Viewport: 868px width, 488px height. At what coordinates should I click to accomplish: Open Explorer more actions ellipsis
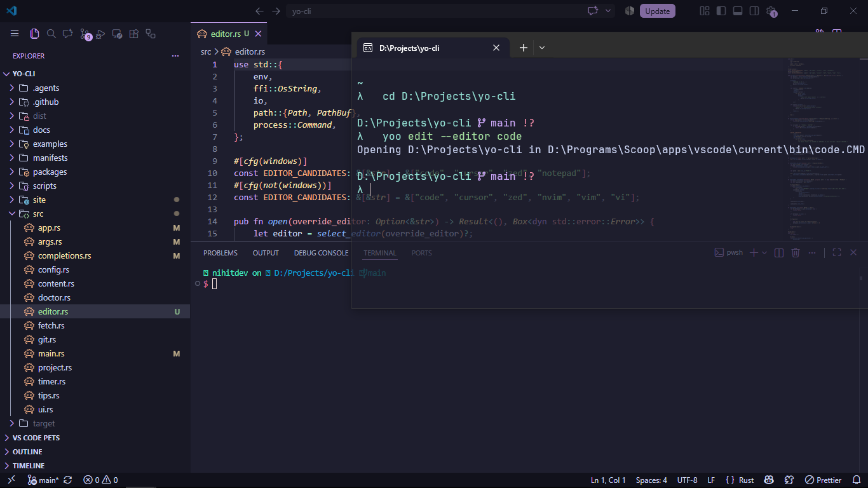[x=175, y=56]
